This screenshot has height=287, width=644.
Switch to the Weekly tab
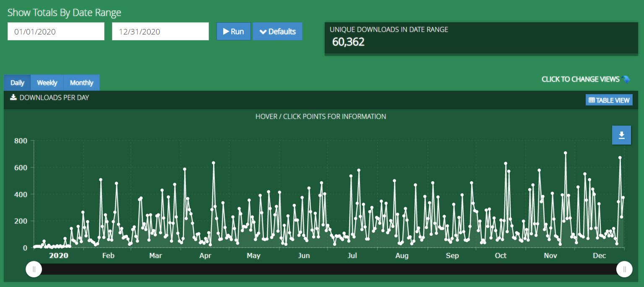coord(47,83)
